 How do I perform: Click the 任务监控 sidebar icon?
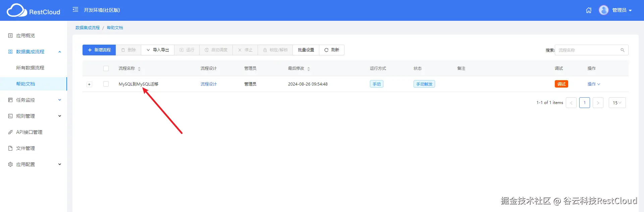(10, 100)
